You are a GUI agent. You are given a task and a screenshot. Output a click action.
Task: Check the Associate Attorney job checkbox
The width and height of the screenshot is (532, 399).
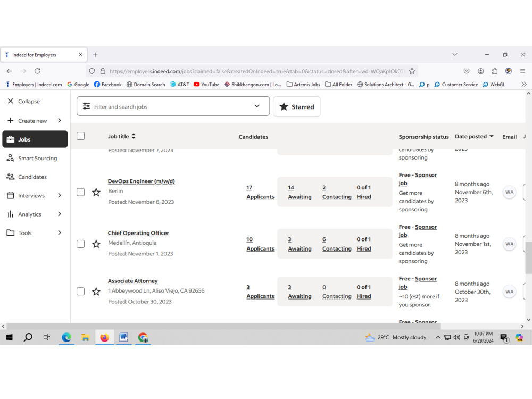coord(80,292)
